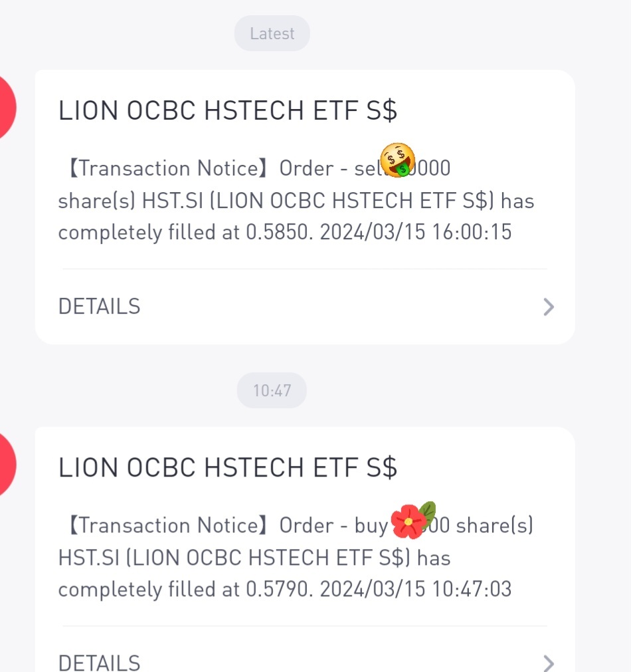Image resolution: width=631 pixels, height=672 pixels.
Task: Tap the sell order notification card
Action: (305, 207)
